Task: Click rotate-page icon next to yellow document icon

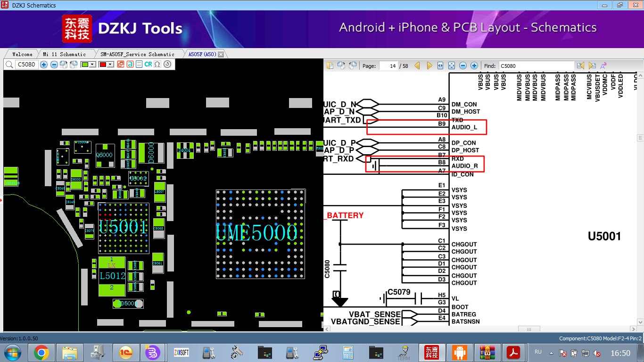Action: click(x=340, y=66)
